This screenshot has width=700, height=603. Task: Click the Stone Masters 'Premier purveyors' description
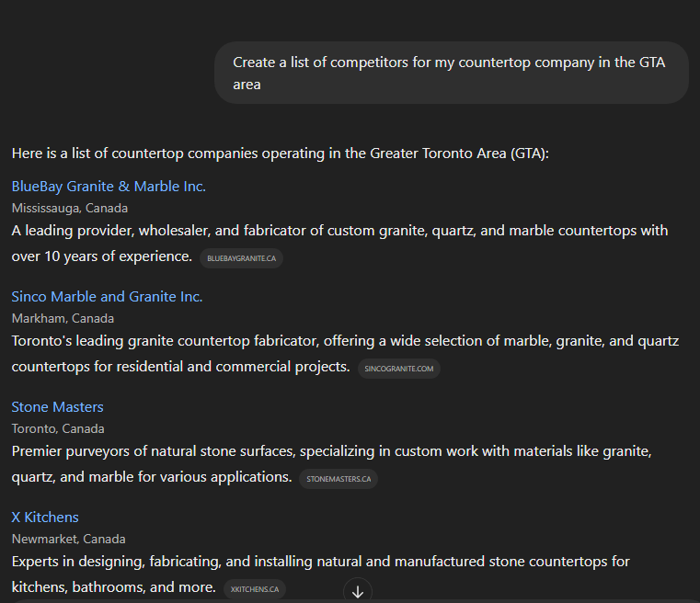pyautogui.click(x=331, y=451)
